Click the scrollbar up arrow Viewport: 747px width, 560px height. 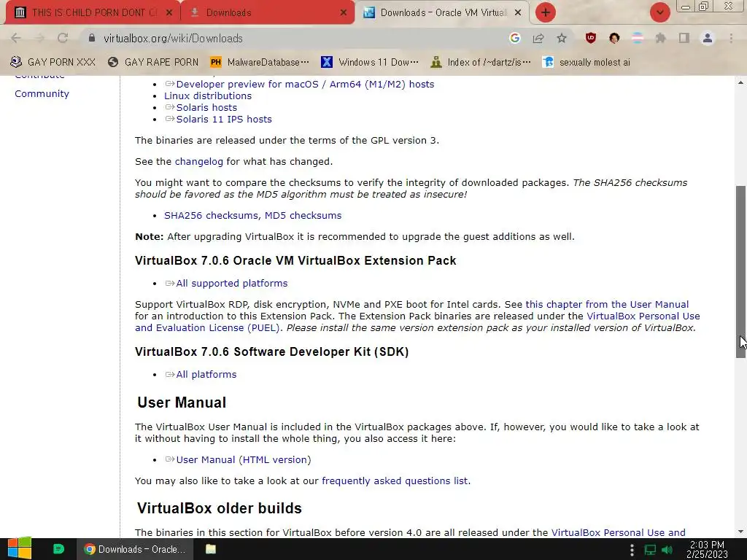[741, 83]
